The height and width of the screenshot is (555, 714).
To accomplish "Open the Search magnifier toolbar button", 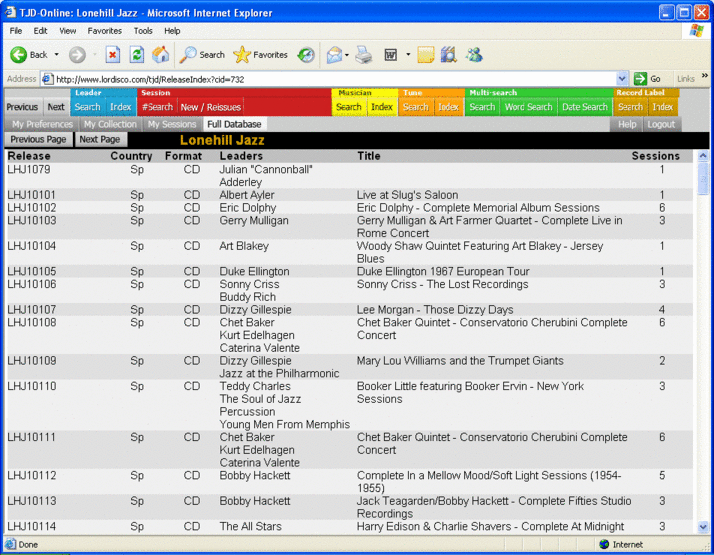I will [x=202, y=55].
